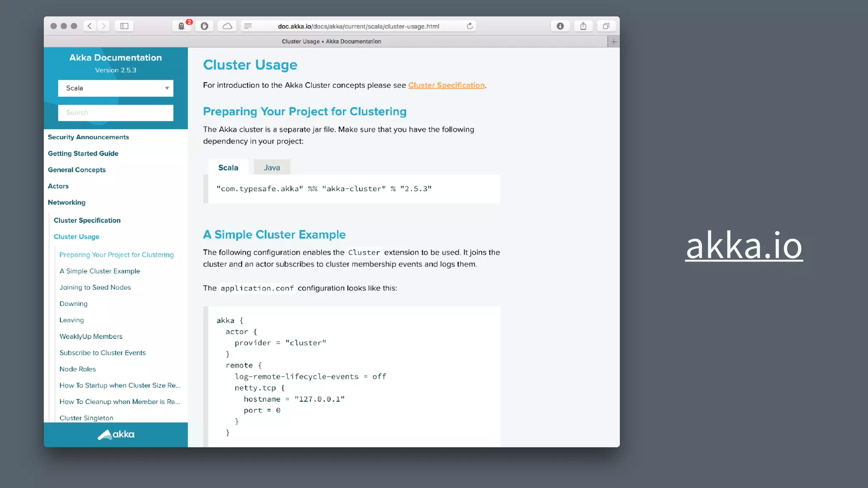Open Actors section in sidebar
This screenshot has height=488, width=868.
pos(58,186)
